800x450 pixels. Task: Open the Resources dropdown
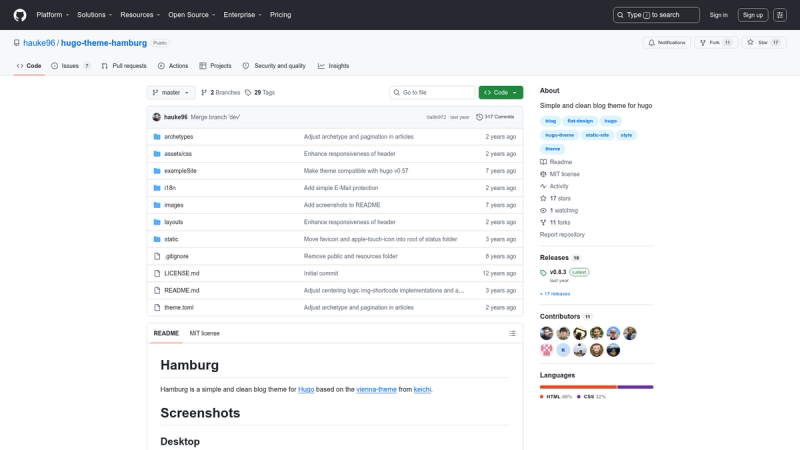click(x=140, y=15)
